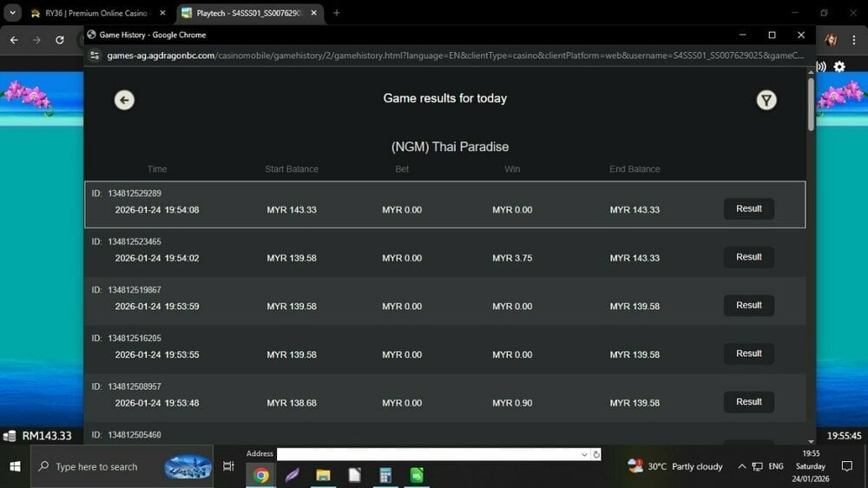The height and width of the screenshot is (488, 868).
Task: Open Result for the 19:53:48 game round
Action: [x=748, y=402]
